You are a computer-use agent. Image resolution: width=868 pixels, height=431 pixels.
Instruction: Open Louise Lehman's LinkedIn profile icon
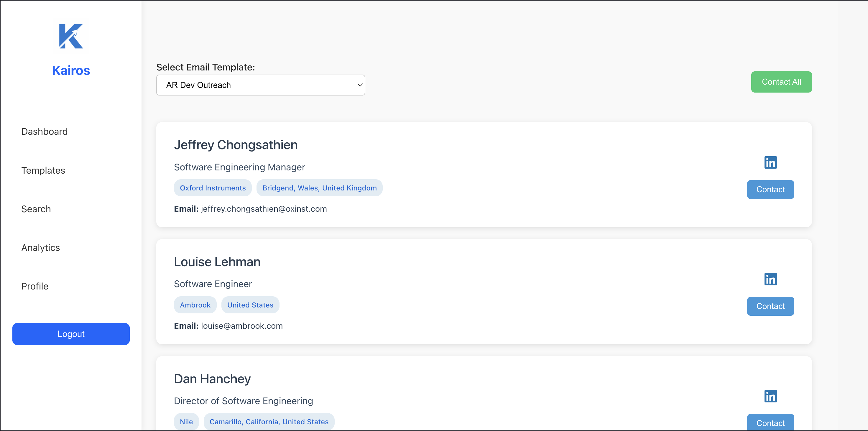coord(770,279)
